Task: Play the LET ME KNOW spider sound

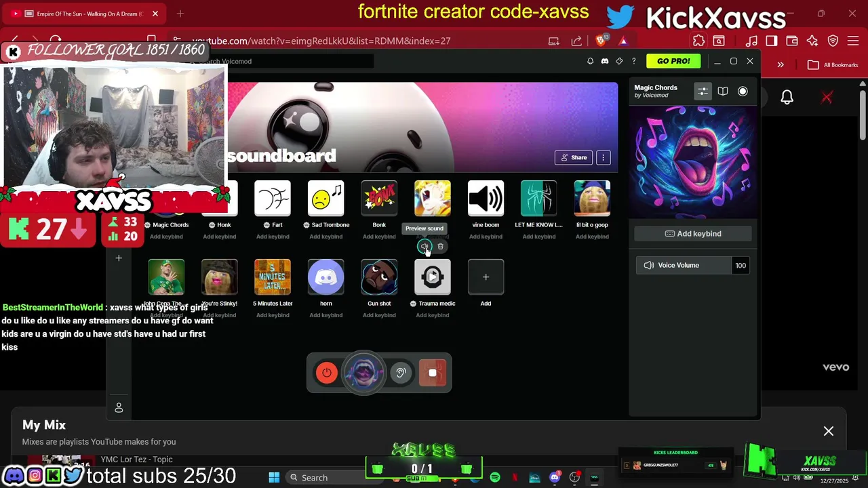Action: pos(538,199)
